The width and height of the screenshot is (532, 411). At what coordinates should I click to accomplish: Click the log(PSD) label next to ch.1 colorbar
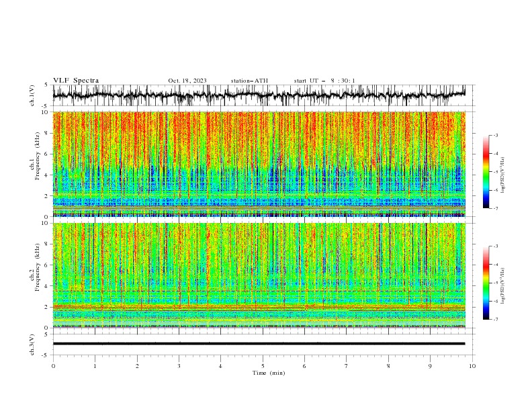click(503, 175)
